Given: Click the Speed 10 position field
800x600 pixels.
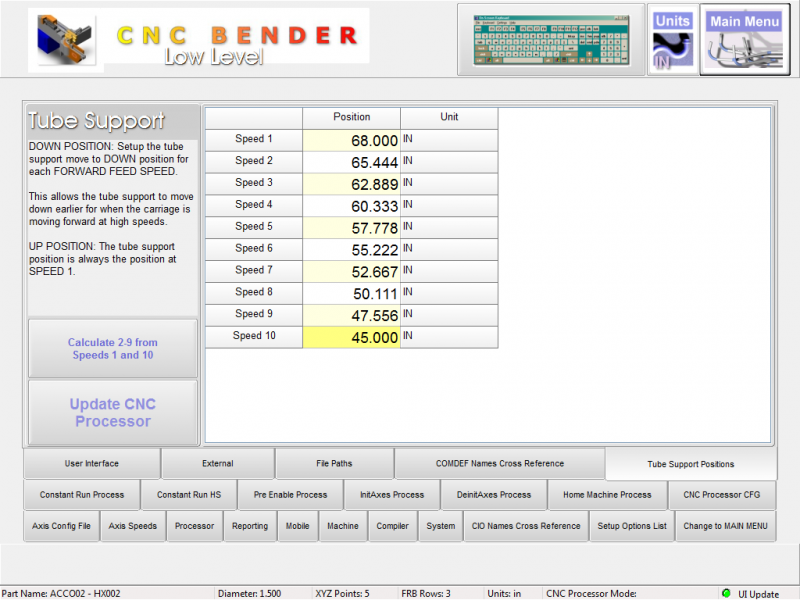Looking at the screenshot, I should (x=351, y=335).
